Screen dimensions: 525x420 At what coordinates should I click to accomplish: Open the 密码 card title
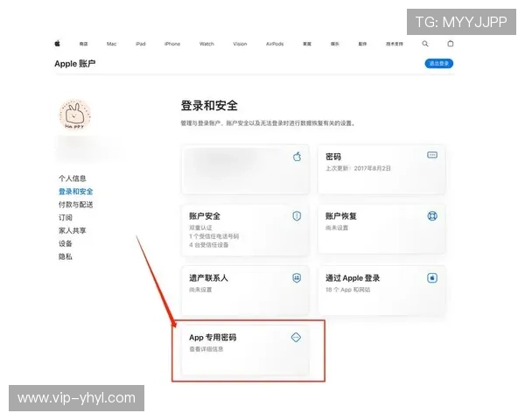pyautogui.click(x=333, y=157)
